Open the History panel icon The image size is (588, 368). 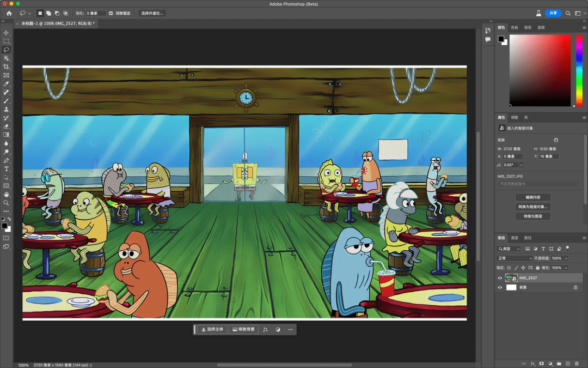[487, 31]
